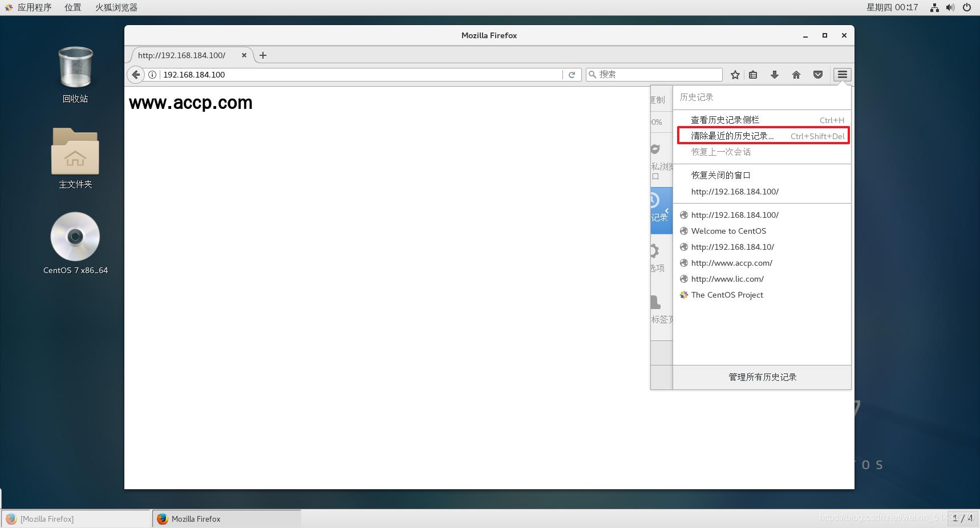Viewport: 980px width, 528px height.
Task: Open history entry http://192.168.184.100/ with globe icon
Action: point(762,215)
